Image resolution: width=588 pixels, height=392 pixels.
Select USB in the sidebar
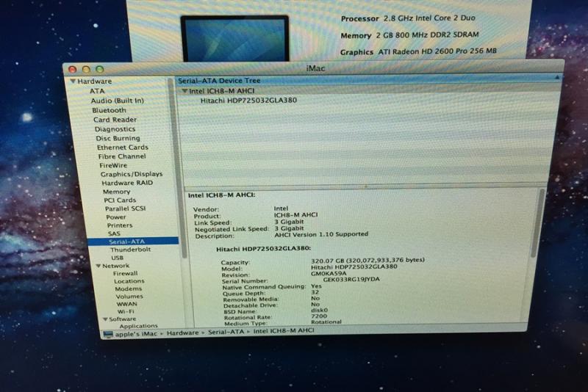[118, 258]
